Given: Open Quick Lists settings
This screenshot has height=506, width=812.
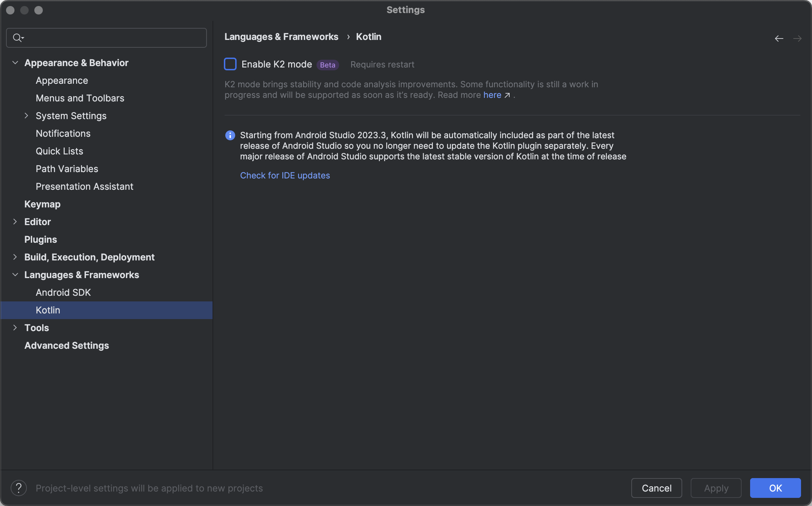Looking at the screenshot, I should pos(59,151).
